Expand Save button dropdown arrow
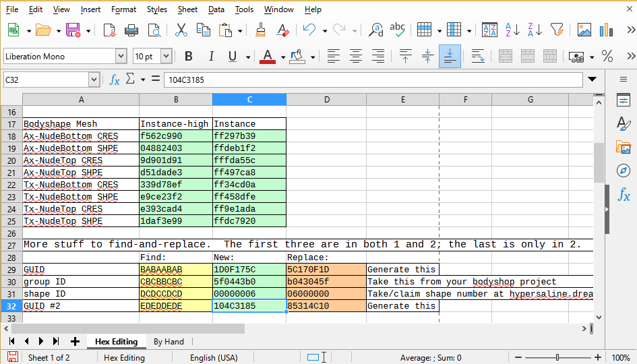637x364 pixels. tap(88, 31)
